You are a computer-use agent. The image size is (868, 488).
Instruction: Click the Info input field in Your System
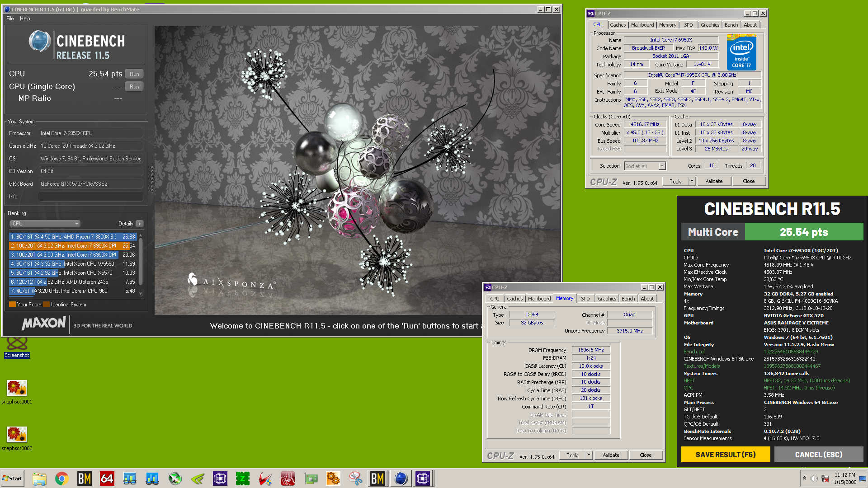pos(91,197)
